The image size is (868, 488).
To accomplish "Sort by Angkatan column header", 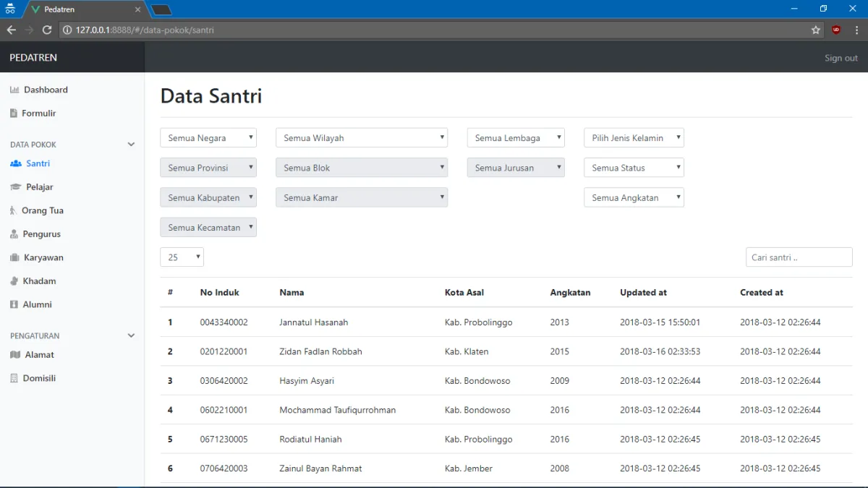I will tap(570, 293).
